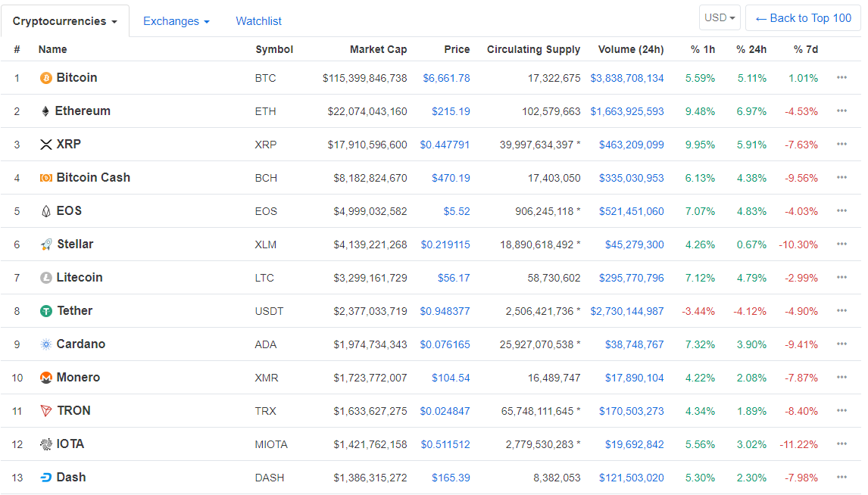The height and width of the screenshot is (495, 868).
Task: Switch to the Watchlist tab
Action: point(258,21)
